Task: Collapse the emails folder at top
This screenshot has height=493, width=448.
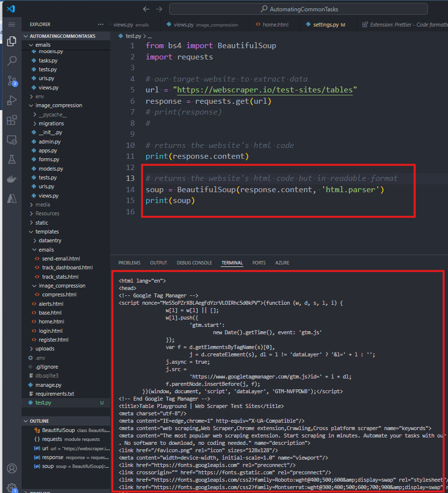Action: click(66, 45)
